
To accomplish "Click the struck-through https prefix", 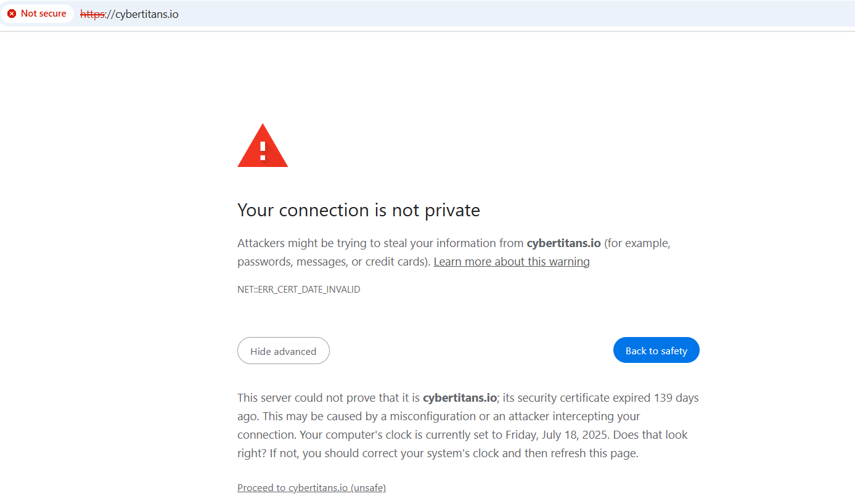I will point(92,14).
